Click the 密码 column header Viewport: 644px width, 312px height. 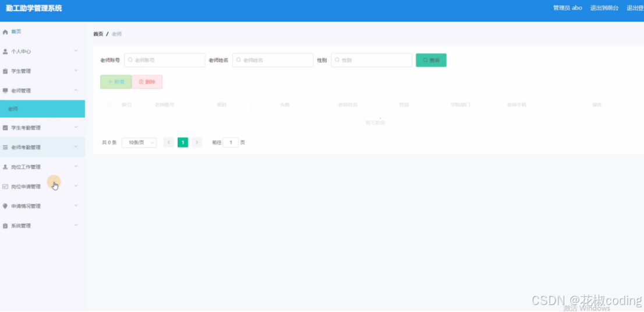[221, 105]
